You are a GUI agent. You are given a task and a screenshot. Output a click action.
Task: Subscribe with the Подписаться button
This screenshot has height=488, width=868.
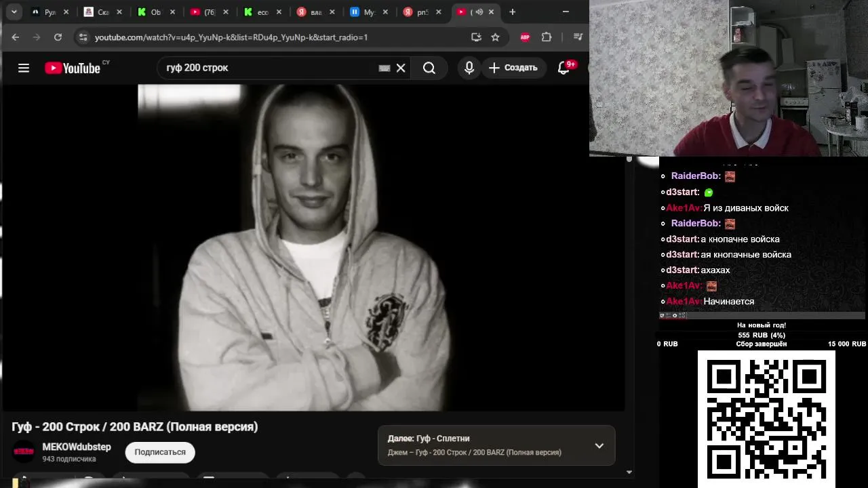(x=160, y=452)
